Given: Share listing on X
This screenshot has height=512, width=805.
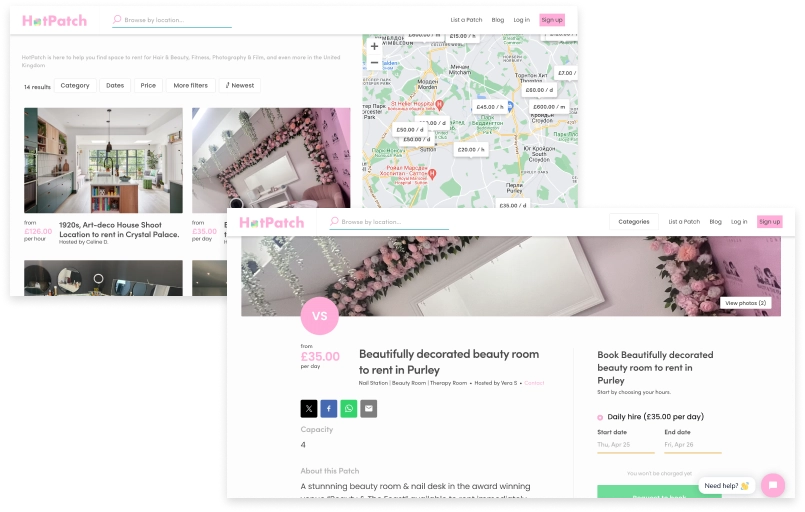Looking at the screenshot, I should (309, 409).
